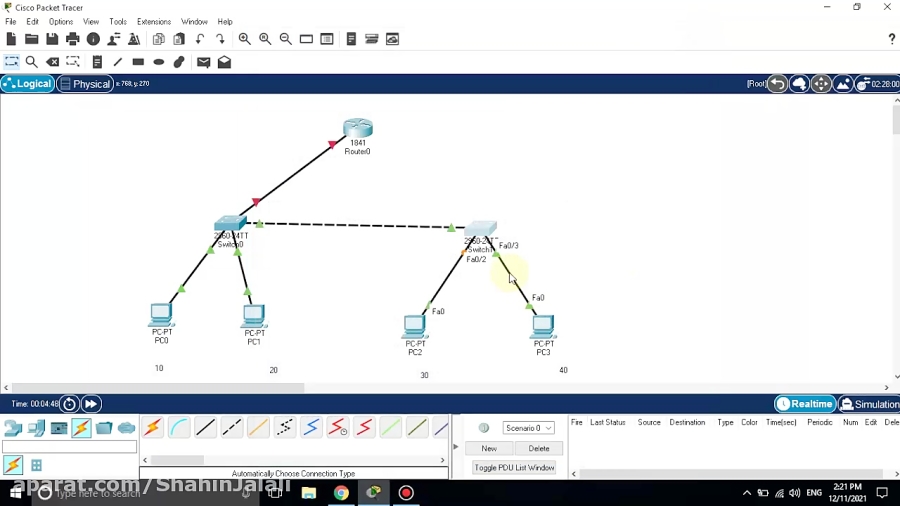Click the Fast Forward Time button
The image size is (900, 506).
click(x=91, y=404)
